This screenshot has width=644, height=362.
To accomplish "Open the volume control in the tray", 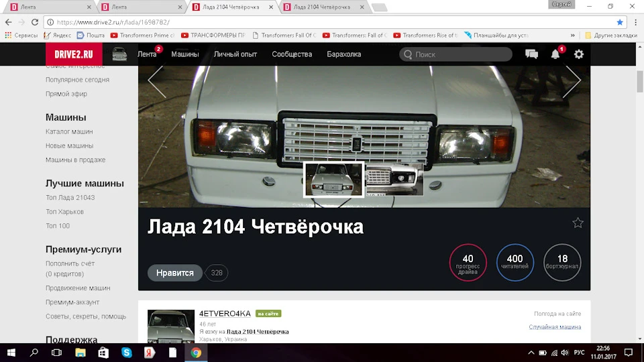I will coord(565,353).
